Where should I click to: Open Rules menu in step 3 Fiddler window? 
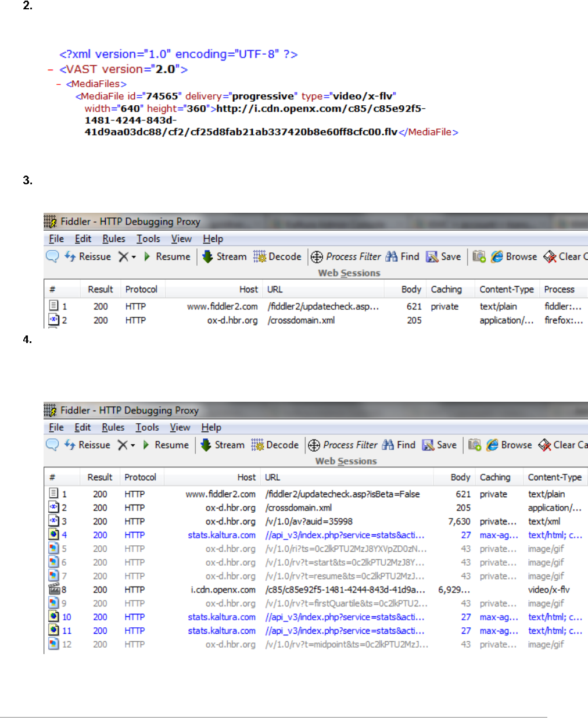pyautogui.click(x=114, y=239)
